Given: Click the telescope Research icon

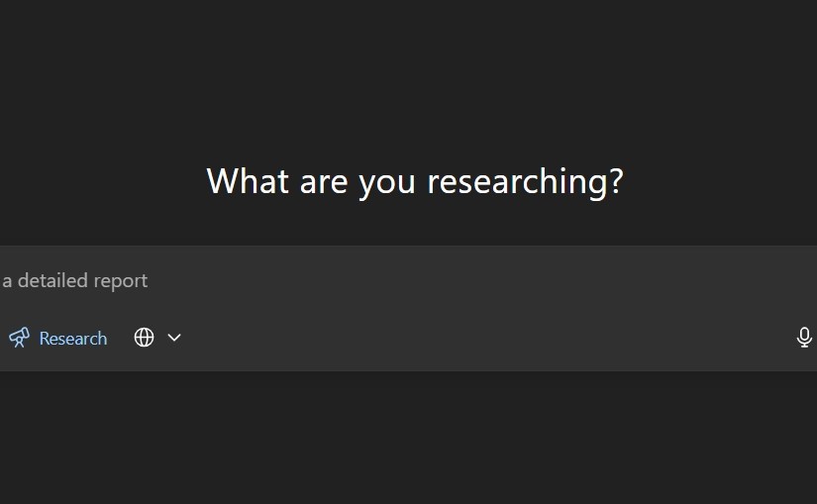Looking at the screenshot, I should (19, 338).
